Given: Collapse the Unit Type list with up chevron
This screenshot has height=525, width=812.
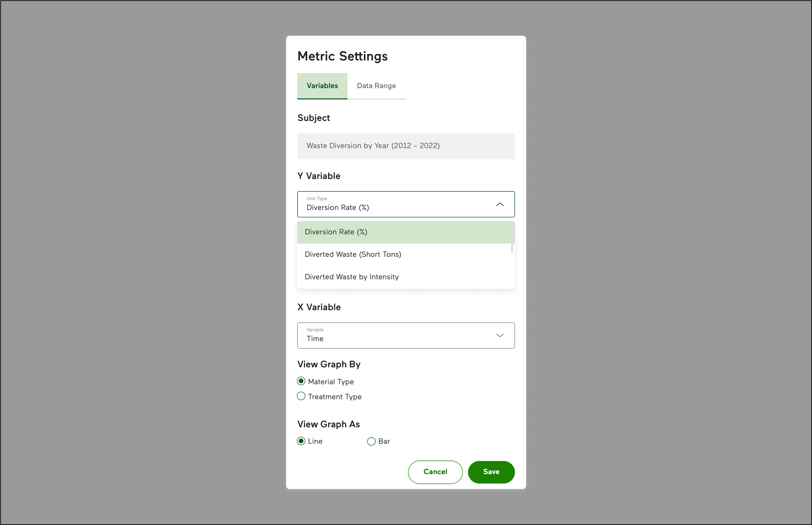Looking at the screenshot, I should point(500,204).
